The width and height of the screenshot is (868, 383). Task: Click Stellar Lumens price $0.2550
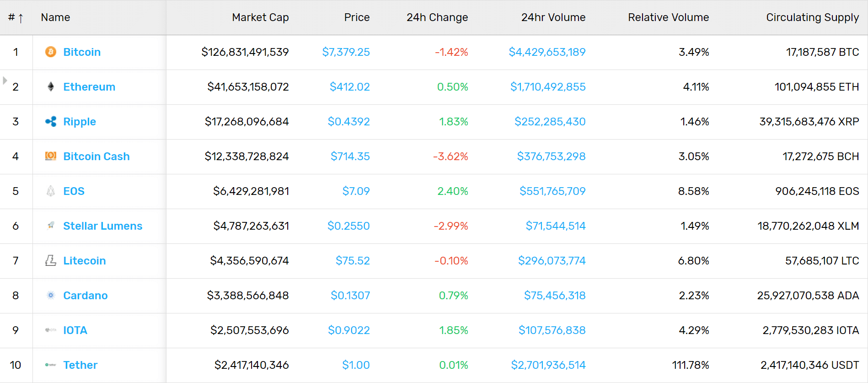point(348,226)
